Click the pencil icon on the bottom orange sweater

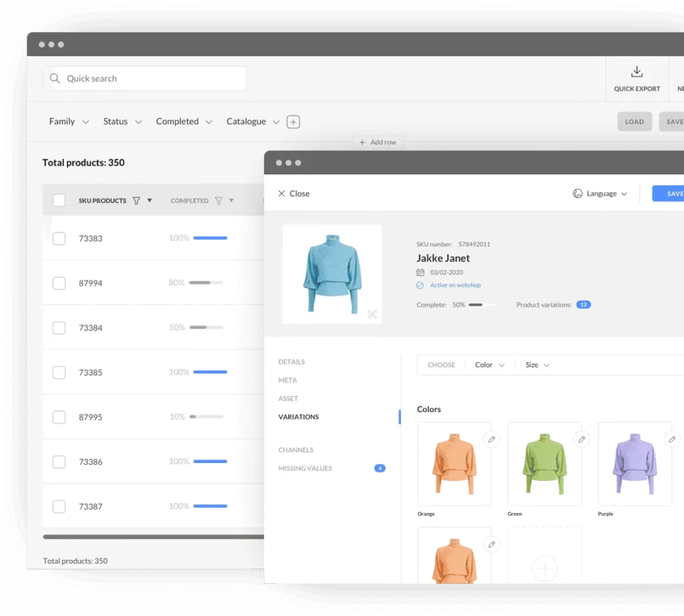[x=492, y=545]
